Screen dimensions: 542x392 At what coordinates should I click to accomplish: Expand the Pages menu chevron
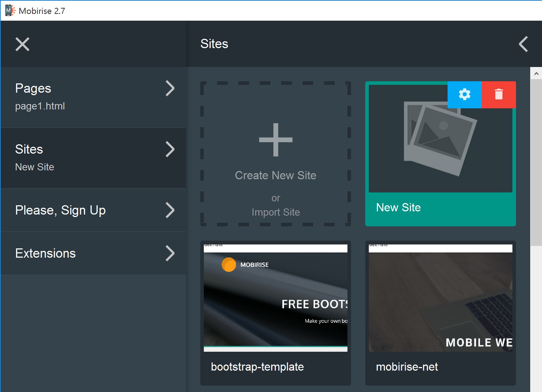[170, 88]
